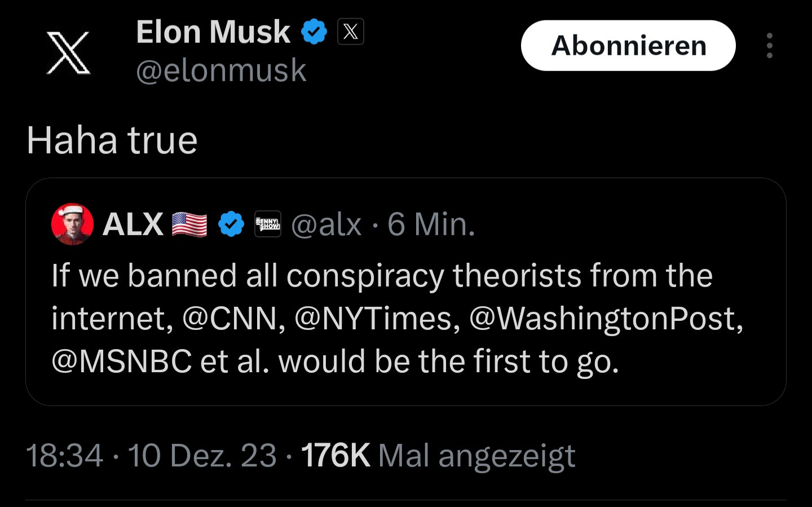Click the Benny Show affiliation badge
Screen dimensions: 812x507
[x=268, y=224]
